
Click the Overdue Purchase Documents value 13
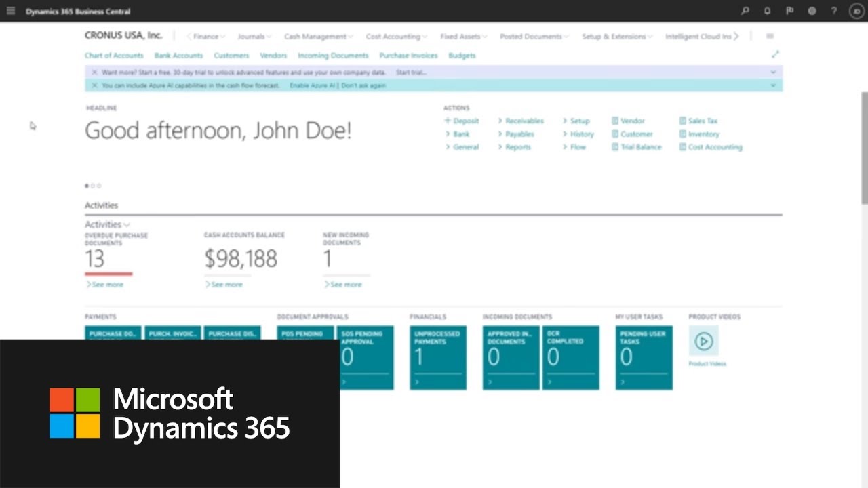point(95,259)
